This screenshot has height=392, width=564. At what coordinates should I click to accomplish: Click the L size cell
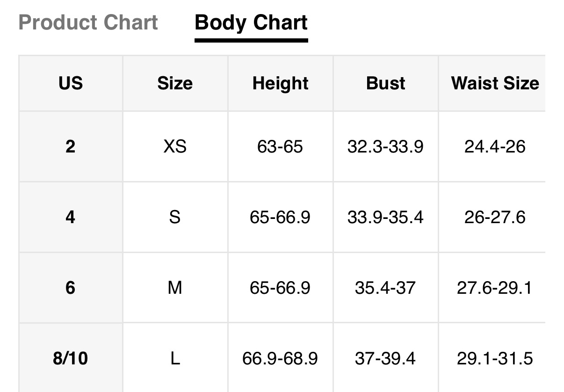(x=175, y=358)
